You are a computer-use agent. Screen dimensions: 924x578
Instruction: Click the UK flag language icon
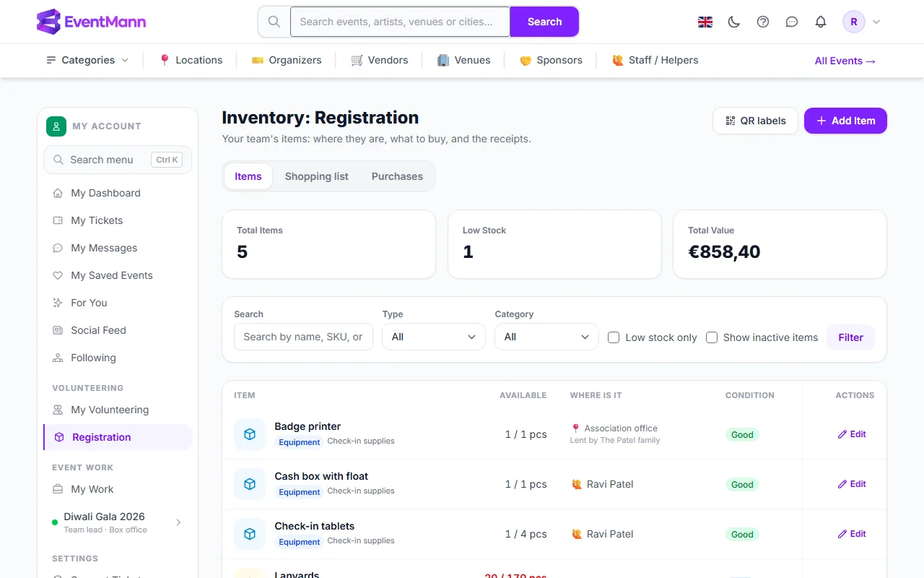[x=705, y=22]
